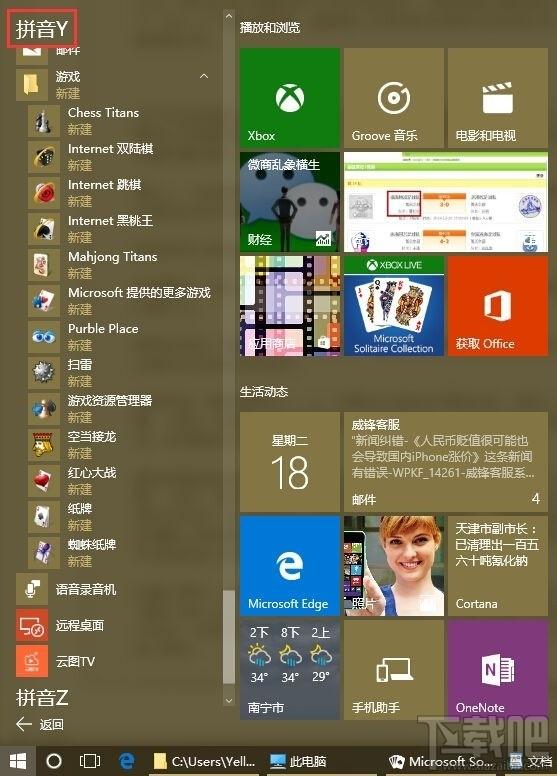Screen dimensions: 557x776
Task: Open Groove 音乐 tile
Action: [x=394, y=97]
